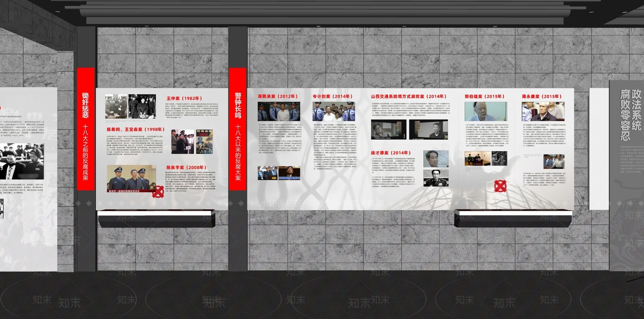Open the courtroom photo right of the 陈希同、王宝森案 text

(183, 141)
